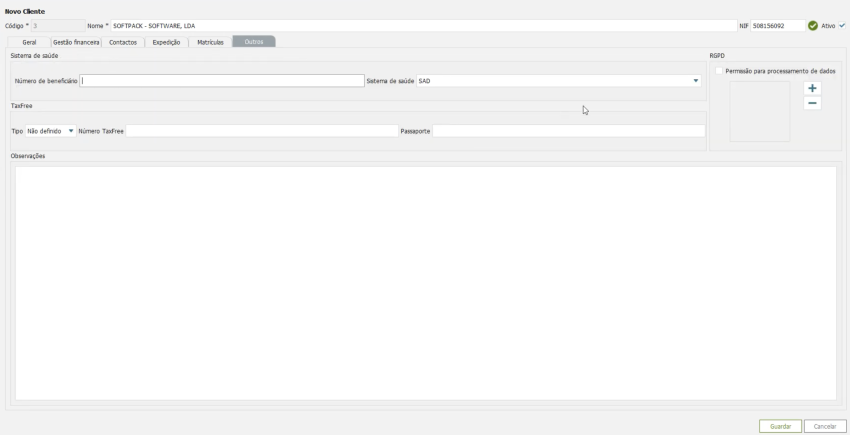
Task: Select the Expedição tab
Action: 166,42
